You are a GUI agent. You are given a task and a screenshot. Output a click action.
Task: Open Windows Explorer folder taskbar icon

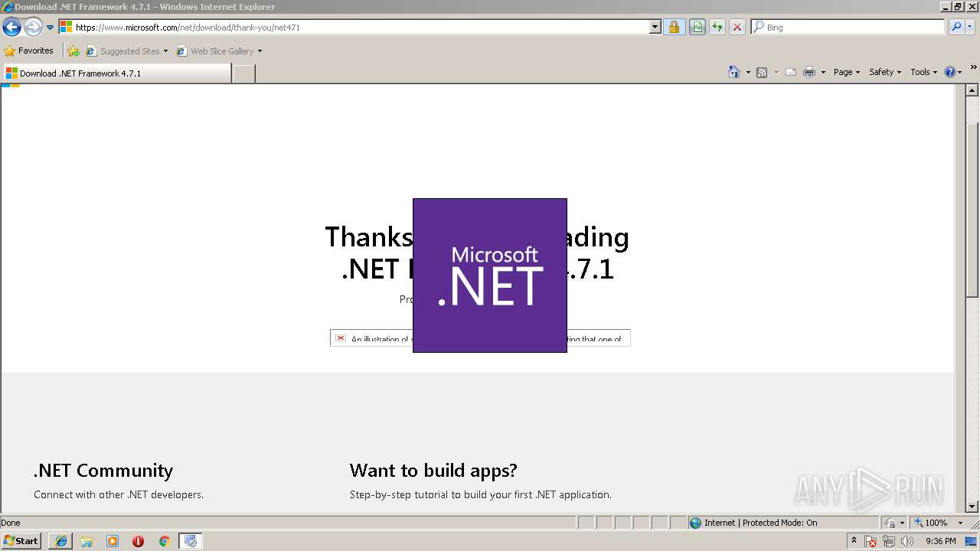(87, 541)
